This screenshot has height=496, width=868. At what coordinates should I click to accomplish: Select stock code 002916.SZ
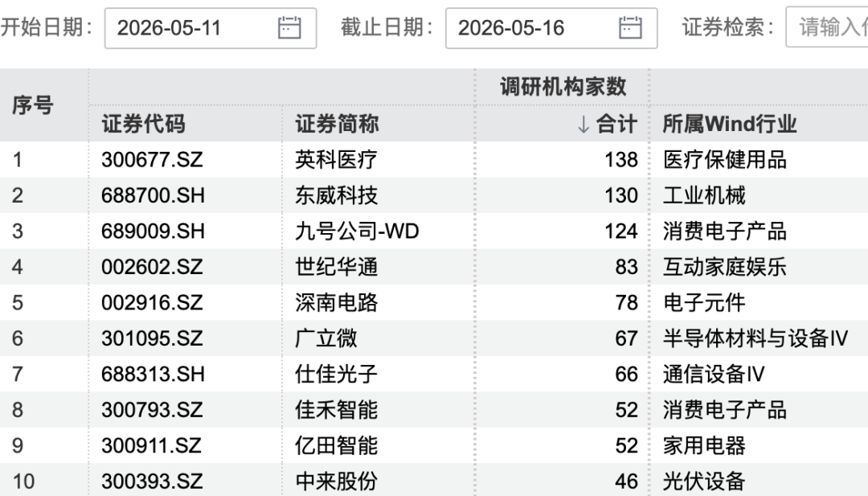click(x=152, y=302)
